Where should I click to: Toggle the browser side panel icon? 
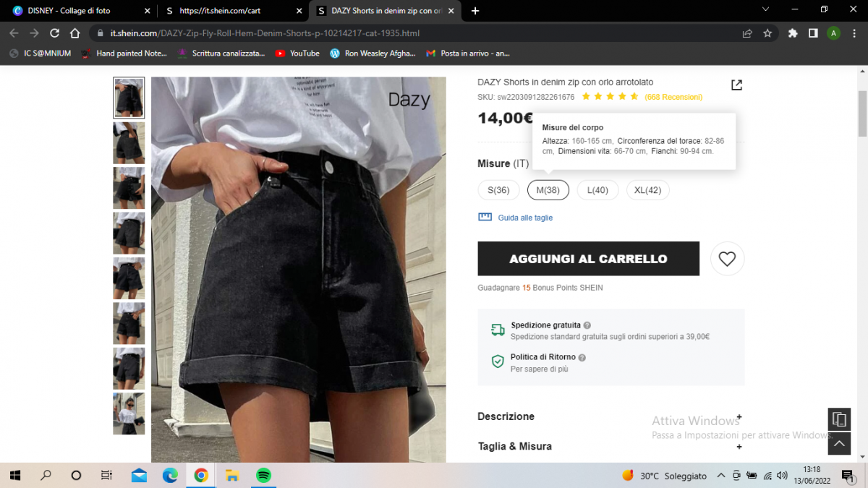click(813, 33)
